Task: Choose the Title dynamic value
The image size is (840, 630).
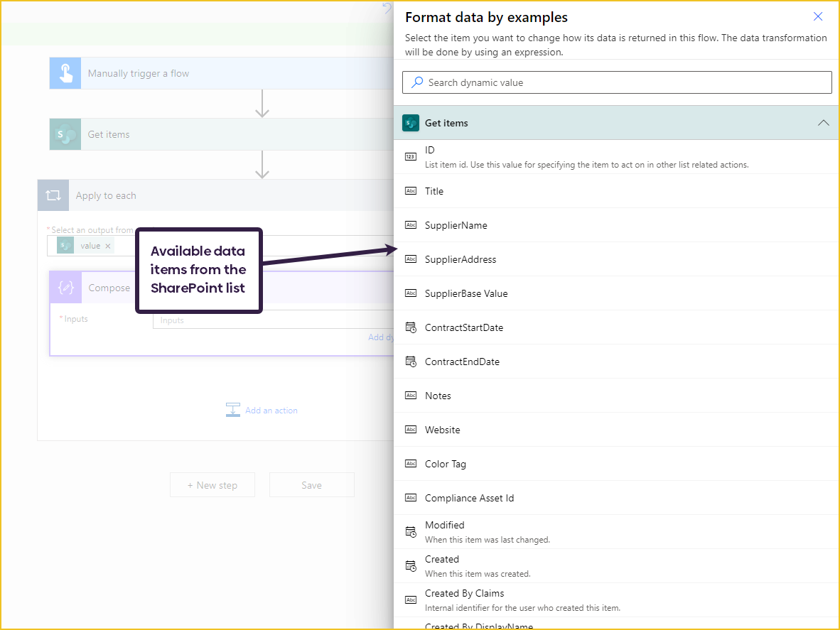Action: [x=616, y=191]
